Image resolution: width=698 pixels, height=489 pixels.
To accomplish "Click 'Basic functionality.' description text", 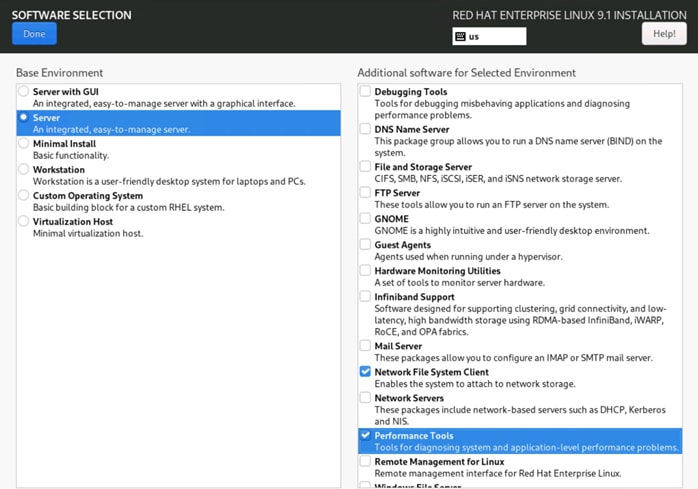I will coord(71,155).
